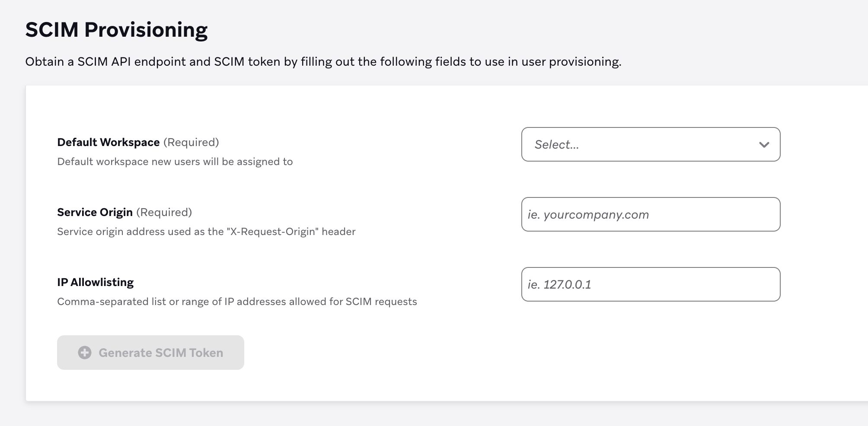Click the (Required) tag beside Service Origin
Screen dimensions: 868x426
[165, 212]
